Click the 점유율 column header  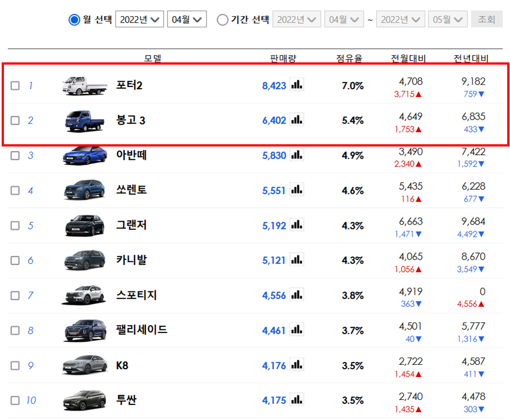tap(349, 58)
